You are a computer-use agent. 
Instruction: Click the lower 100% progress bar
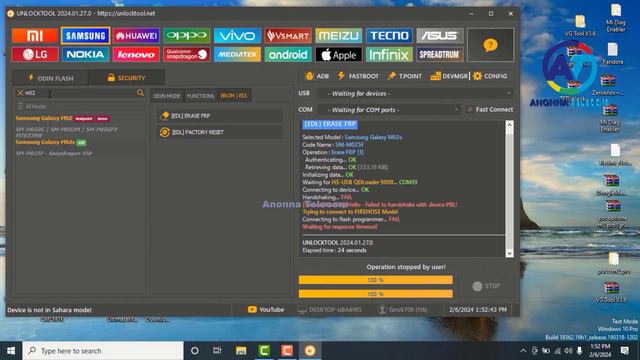click(x=376, y=294)
